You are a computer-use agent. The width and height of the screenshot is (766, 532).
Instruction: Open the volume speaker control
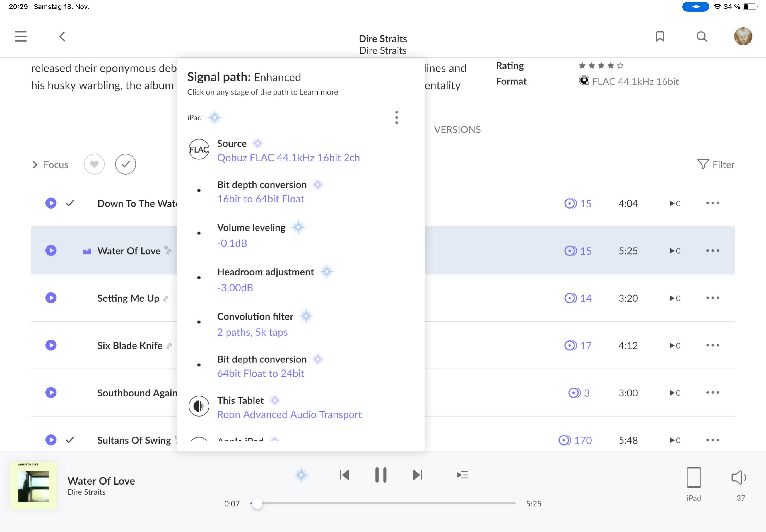pyautogui.click(x=739, y=477)
